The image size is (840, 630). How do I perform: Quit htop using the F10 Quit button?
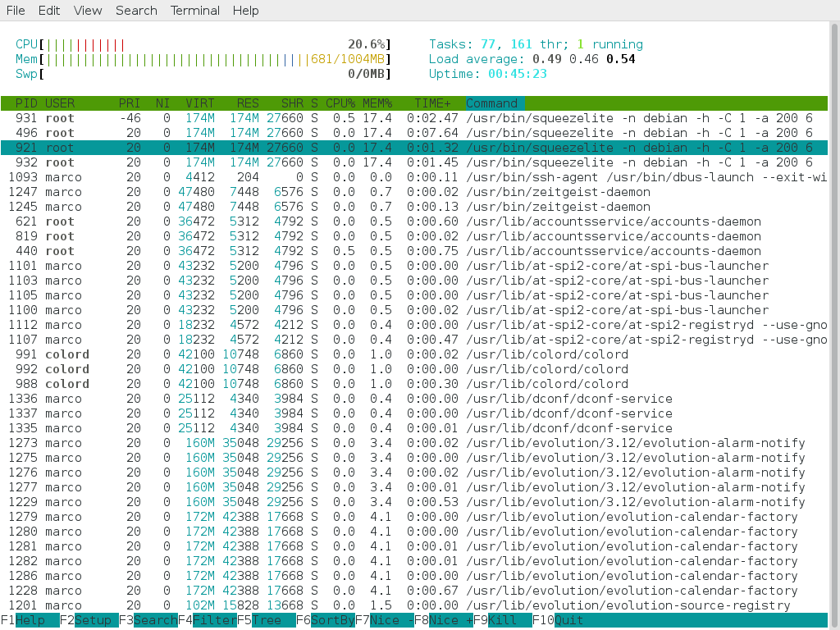pyautogui.click(x=558, y=620)
